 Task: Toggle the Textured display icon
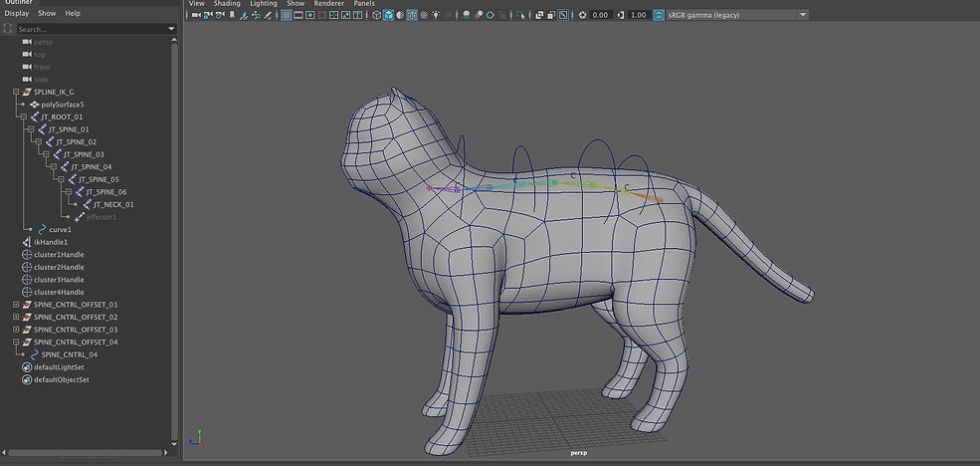(425, 15)
